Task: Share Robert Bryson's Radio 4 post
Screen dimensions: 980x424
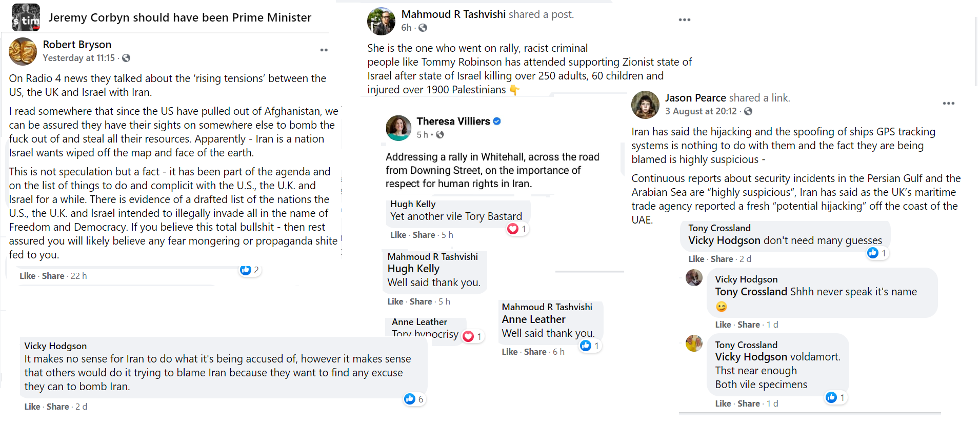Action: [53, 276]
